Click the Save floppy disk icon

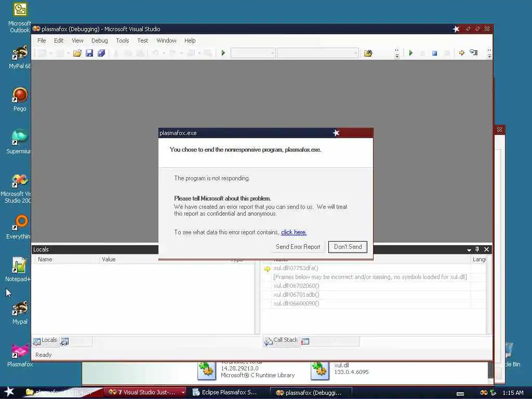[89, 53]
